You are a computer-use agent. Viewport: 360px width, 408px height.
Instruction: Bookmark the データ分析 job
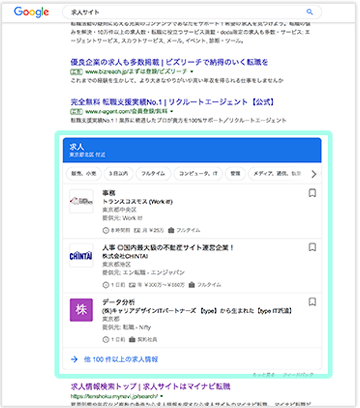(x=312, y=302)
